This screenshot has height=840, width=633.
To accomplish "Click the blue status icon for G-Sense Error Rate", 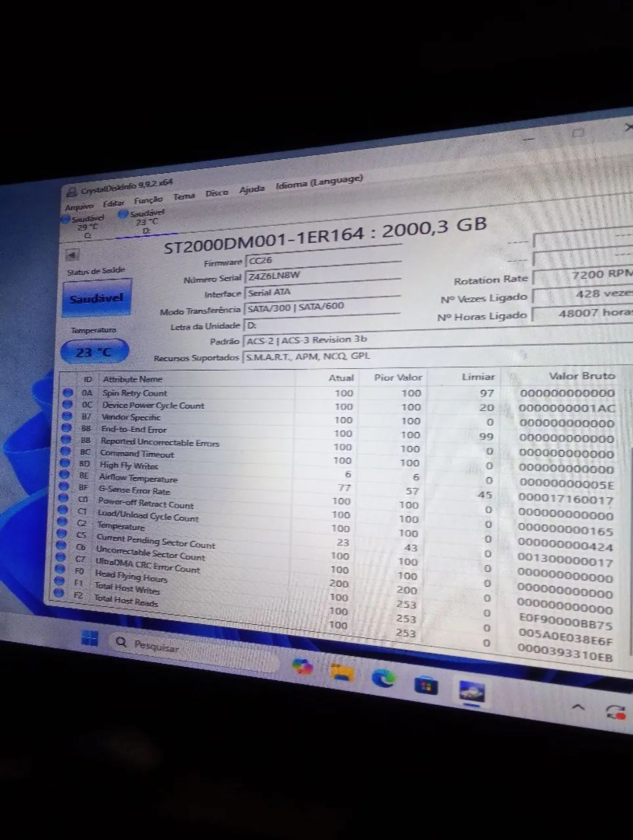I will pos(63,486).
